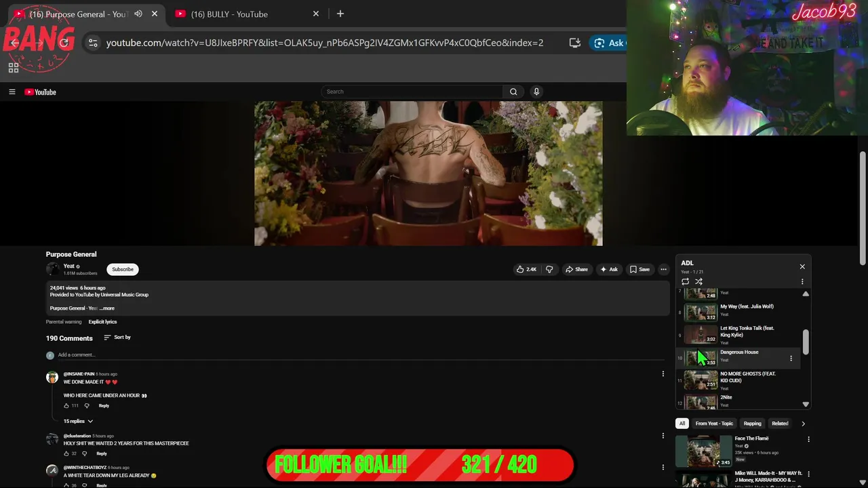Viewport: 868px width, 488px height.
Task: Select the All filter chip
Action: 682,424
